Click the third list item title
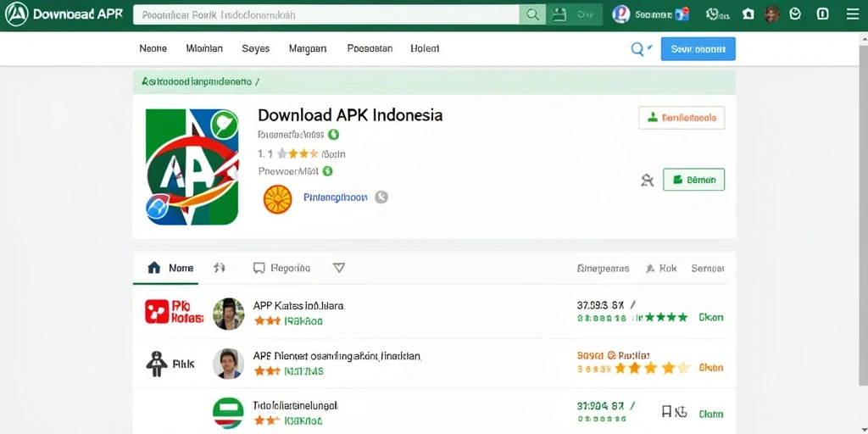Viewport: 868px width, 434px height. 296,406
